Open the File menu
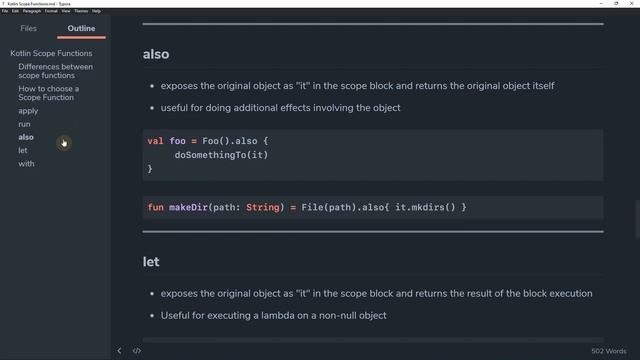The image size is (640, 360). click(5, 11)
